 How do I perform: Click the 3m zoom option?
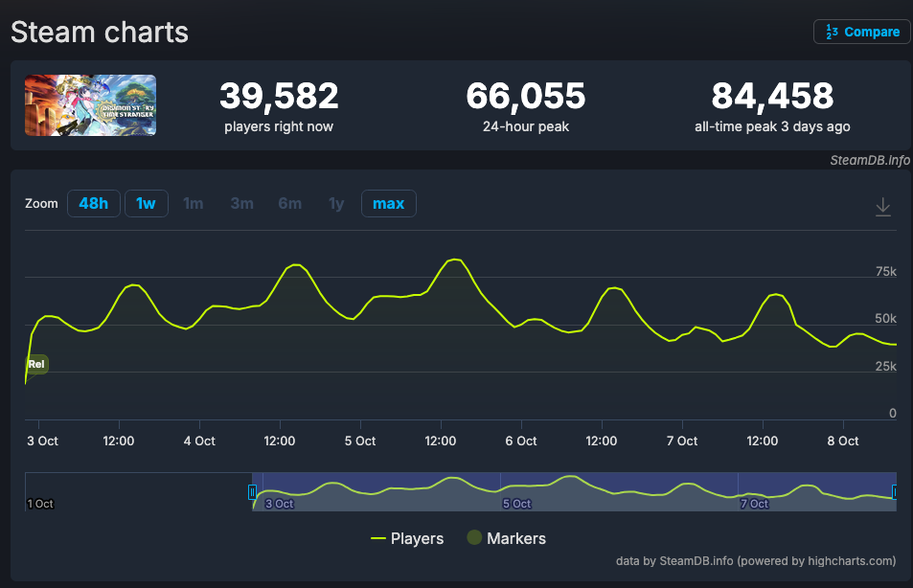tap(241, 203)
